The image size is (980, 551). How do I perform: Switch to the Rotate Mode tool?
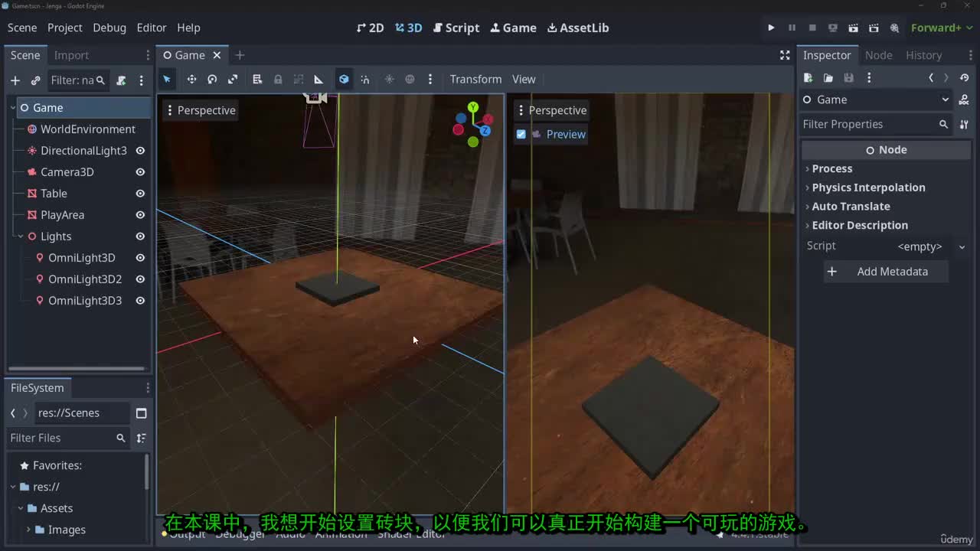[212, 79]
